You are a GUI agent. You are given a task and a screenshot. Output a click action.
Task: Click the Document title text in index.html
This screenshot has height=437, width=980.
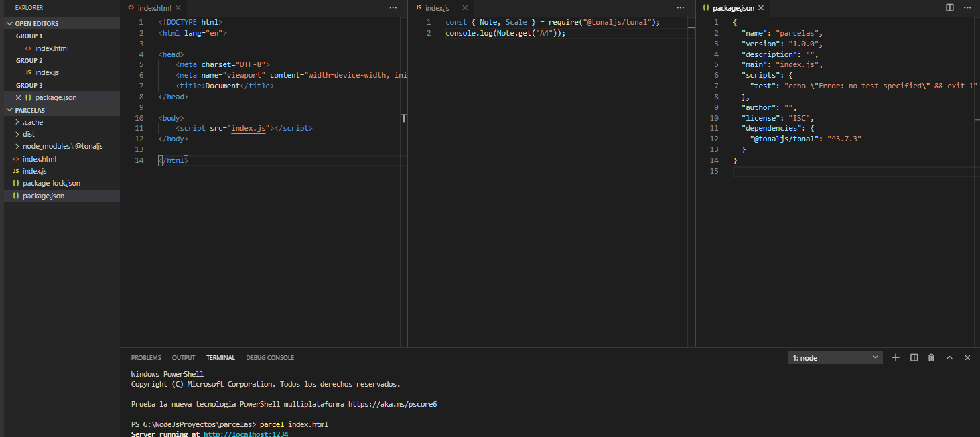222,86
